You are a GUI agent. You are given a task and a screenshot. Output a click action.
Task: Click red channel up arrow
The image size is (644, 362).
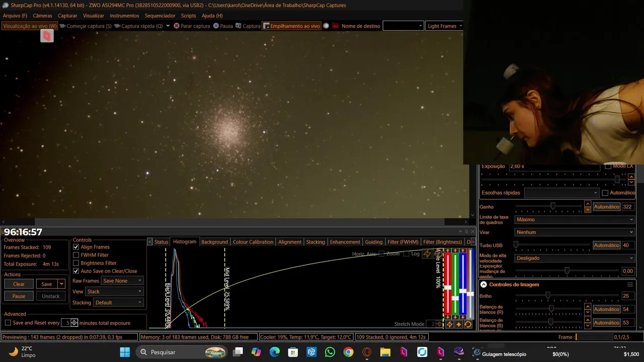pos(448,250)
